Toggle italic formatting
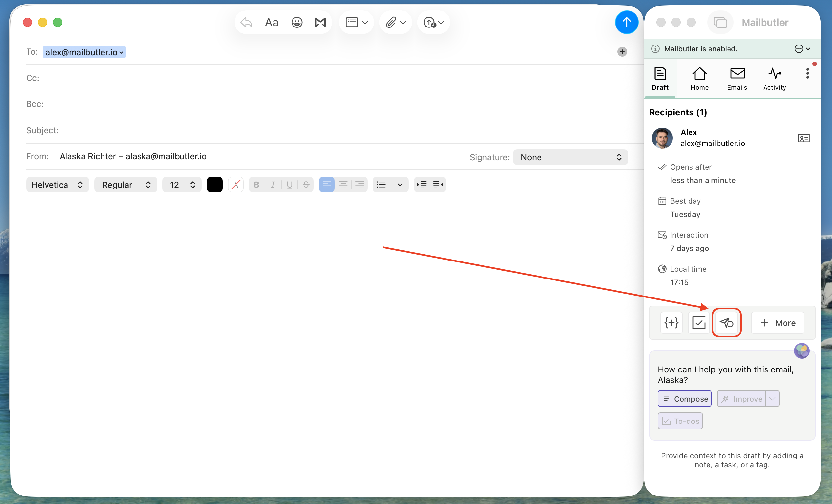832x504 pixels. click(x=273, y=185)
